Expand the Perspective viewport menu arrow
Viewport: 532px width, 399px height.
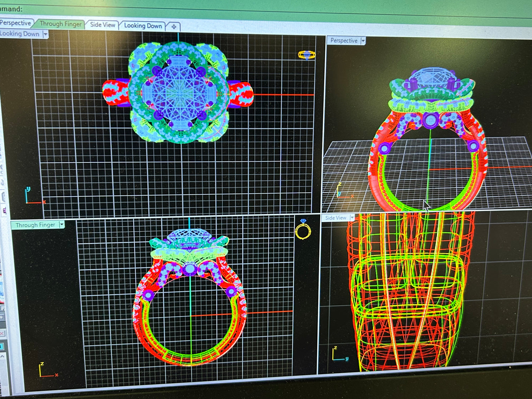click(363, 41)
